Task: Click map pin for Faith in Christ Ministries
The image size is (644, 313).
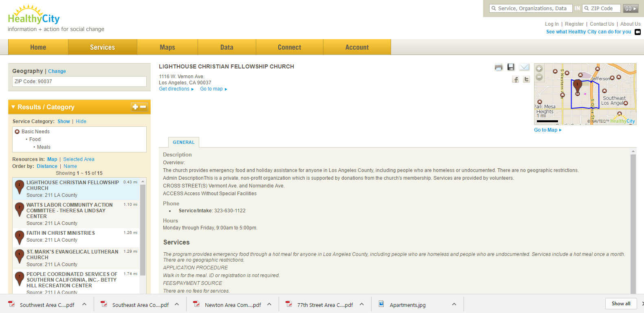Action: [19, 236]
